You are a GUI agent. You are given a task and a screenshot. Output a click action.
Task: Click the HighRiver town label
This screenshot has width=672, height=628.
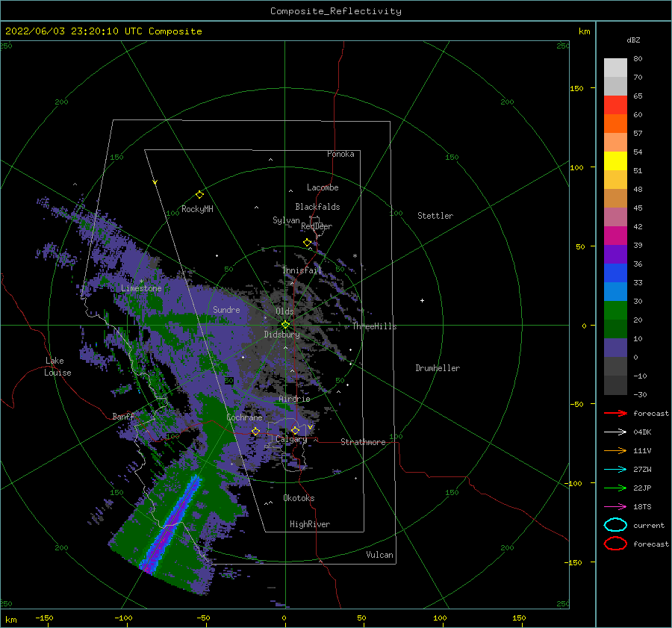[x=310, y=524]
